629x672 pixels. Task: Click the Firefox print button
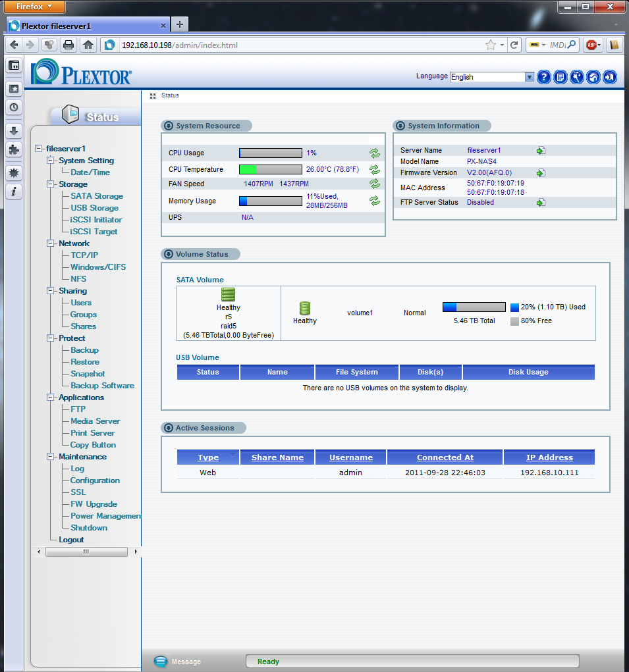click(68, 45)
